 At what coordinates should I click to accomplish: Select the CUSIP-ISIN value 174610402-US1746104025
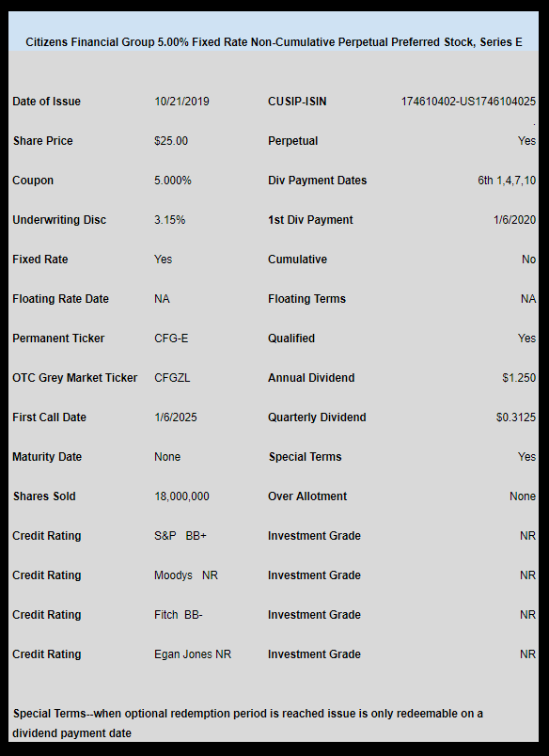pyautogui.click(x=468, y=102)
